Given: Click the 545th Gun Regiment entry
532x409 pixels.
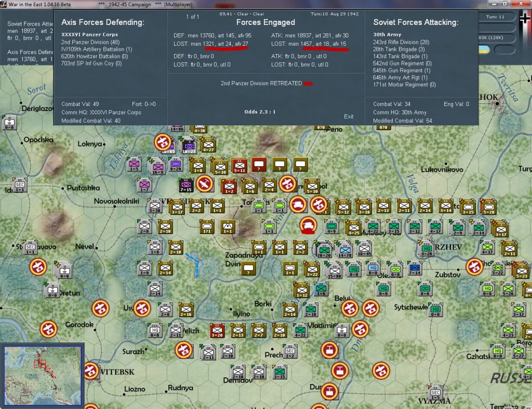Looking at the screenshot, I should pos(402,71).
